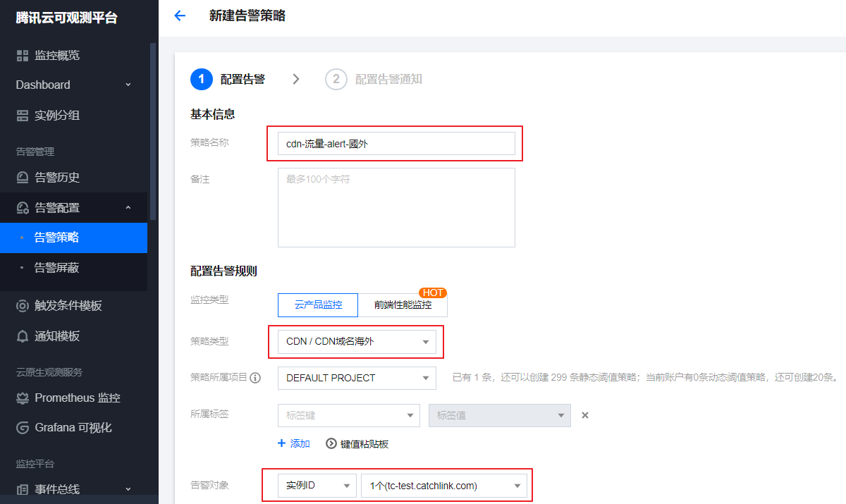This screenshot has width=846, height=504.
Task: Select 告警屏蔽 in the sidebar
Action: pyautogui.click(x=56, y=268)
